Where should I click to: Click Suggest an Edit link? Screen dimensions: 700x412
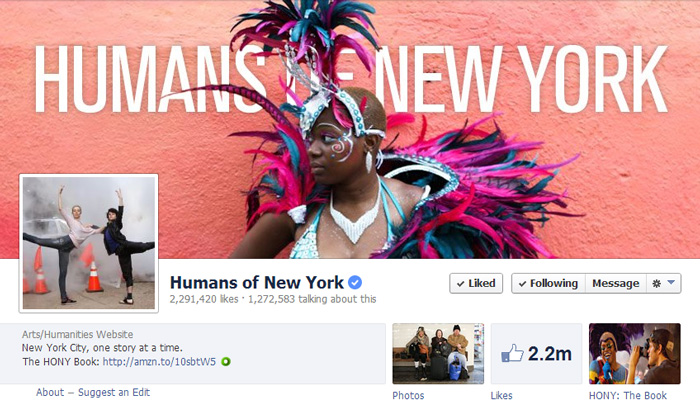click(114, 392)
